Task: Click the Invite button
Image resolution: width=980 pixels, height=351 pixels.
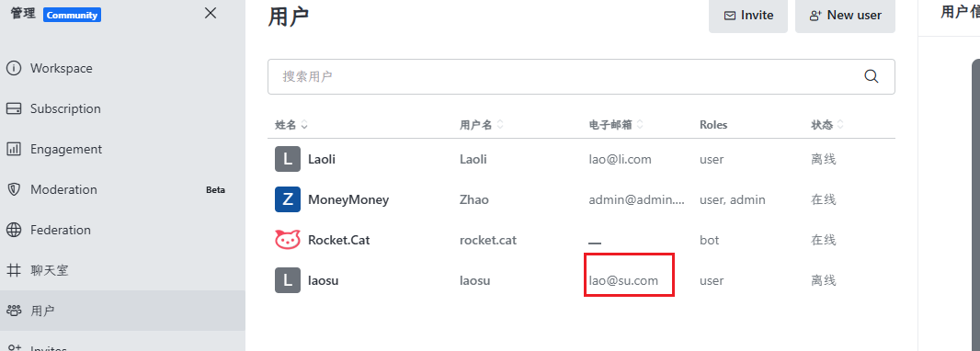Action: (748, 16)
